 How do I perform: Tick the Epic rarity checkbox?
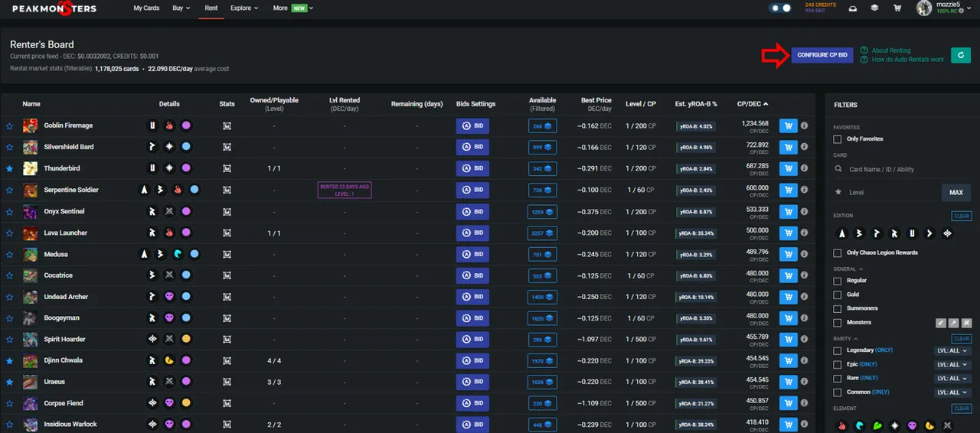[838, 365]
